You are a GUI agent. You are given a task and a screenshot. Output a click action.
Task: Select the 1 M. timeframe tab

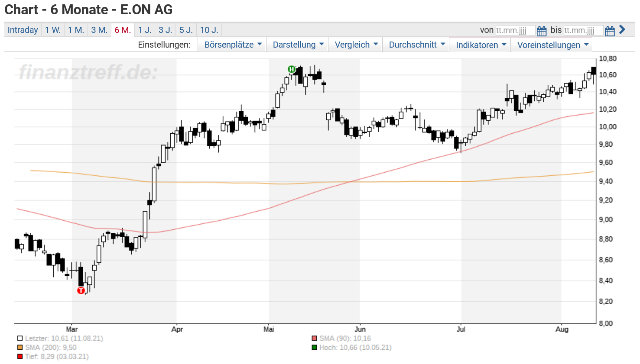[x=76, y=30]
